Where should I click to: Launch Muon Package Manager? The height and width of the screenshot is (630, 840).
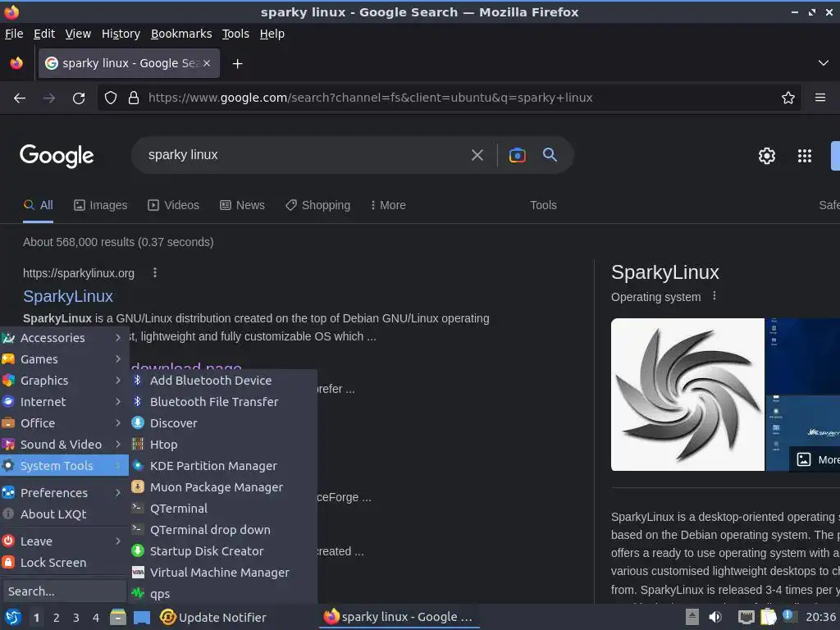point(223,487)
